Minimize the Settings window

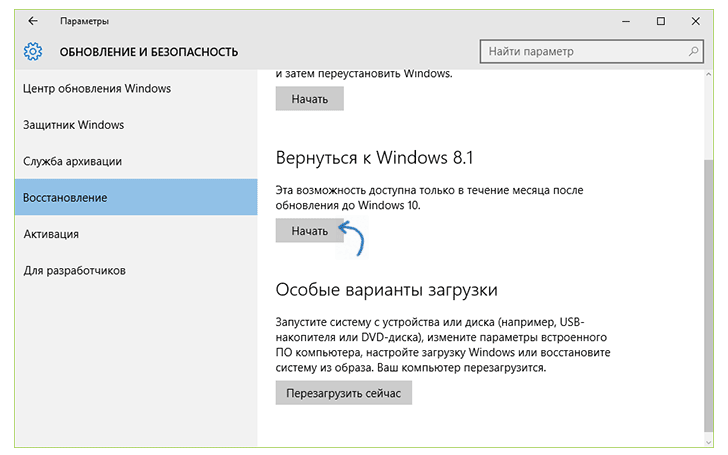click(x=626, y=21)
